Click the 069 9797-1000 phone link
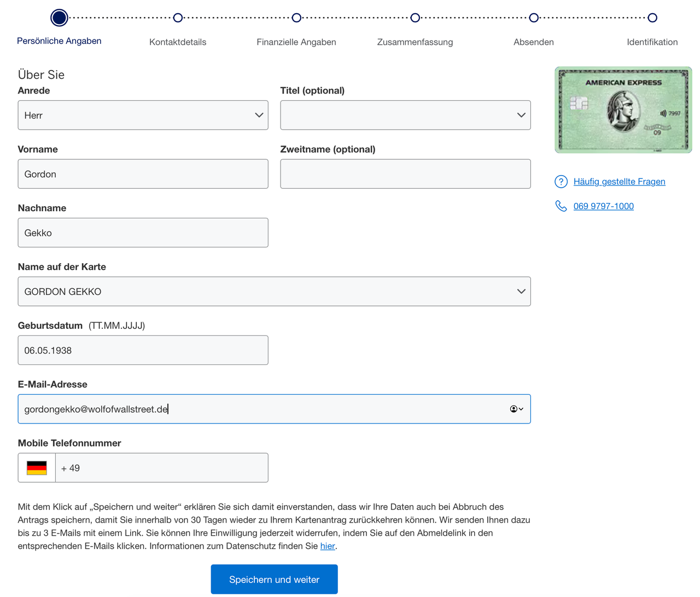The height and width of the screenshot is (597, 700). click(604, 206)
